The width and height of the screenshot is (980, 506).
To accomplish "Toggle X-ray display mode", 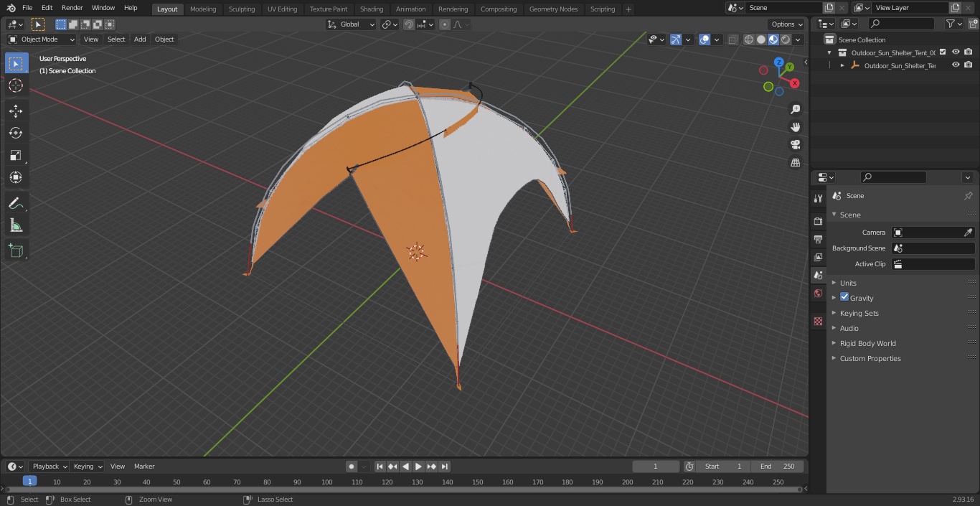I will [x=732, y=39].
